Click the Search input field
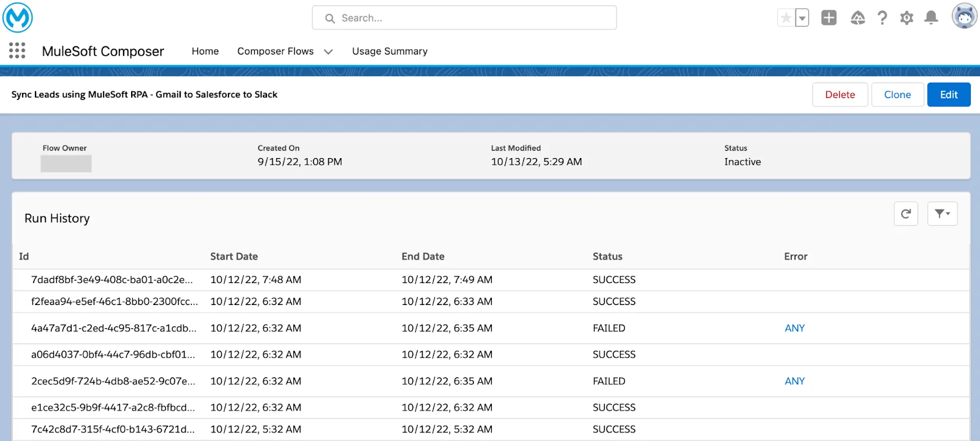Image resolution: width=980 pixels, height=441 pixels. pos(464,18)
